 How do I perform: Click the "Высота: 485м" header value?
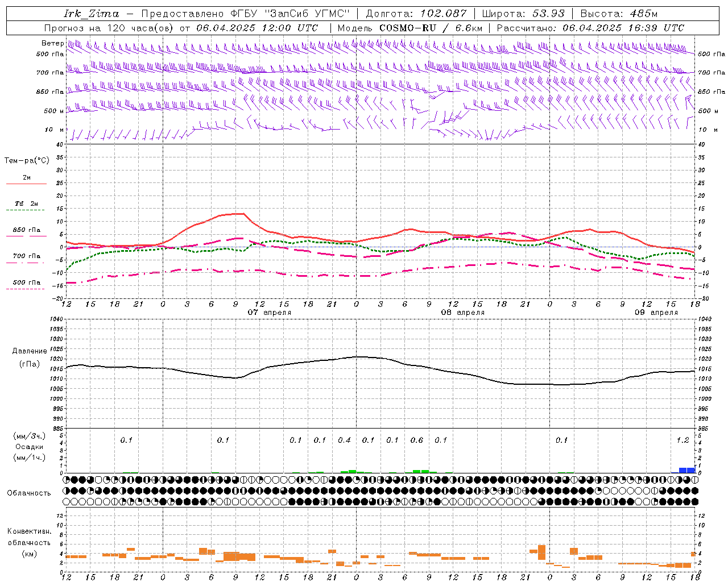(619, 14)
